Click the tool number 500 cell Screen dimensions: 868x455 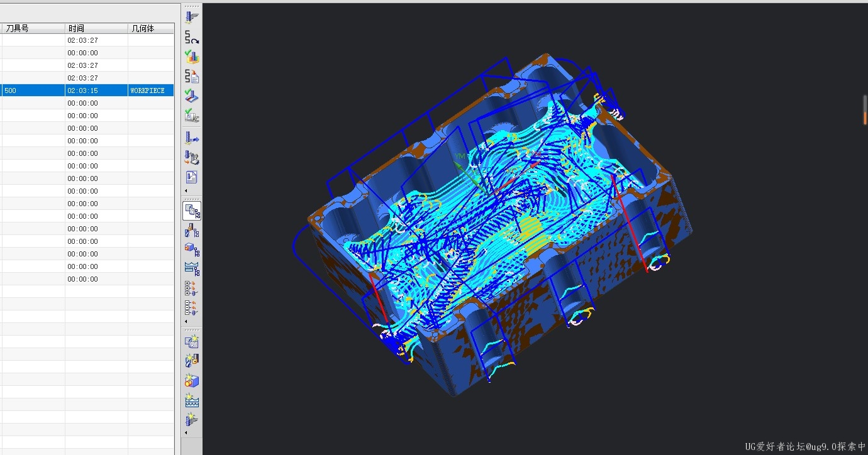click(33, 90)
